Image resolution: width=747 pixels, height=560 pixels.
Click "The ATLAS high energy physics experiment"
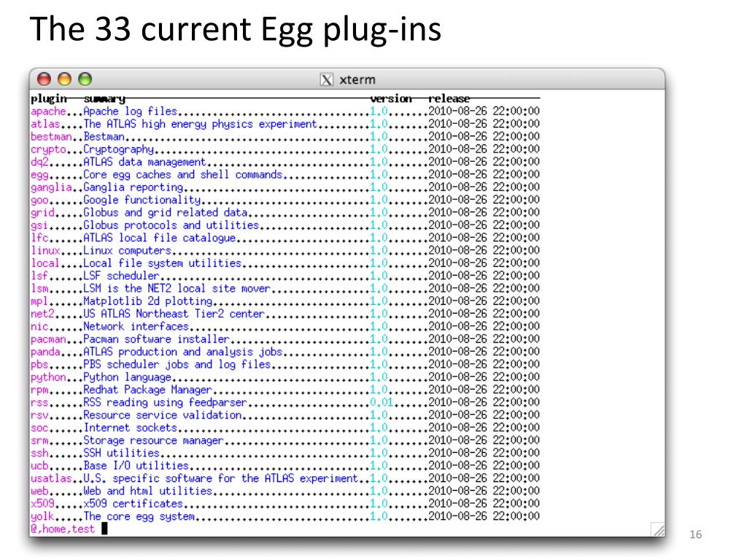(200, 124)
